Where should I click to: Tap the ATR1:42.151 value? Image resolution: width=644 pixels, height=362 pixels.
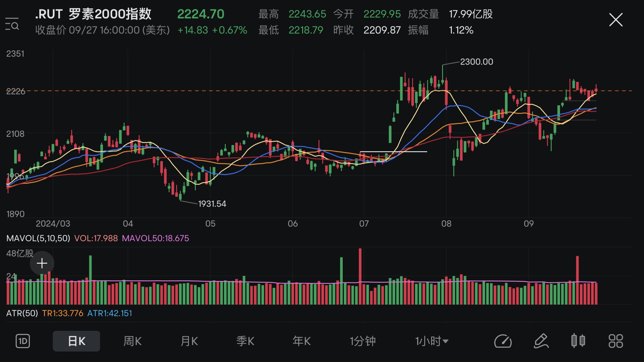pos(110,313)
